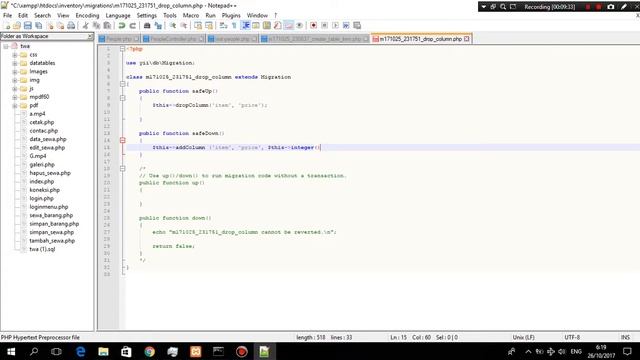Select login.php in the workspace tree
640x360 pixels.
click(x=42, y=198)
